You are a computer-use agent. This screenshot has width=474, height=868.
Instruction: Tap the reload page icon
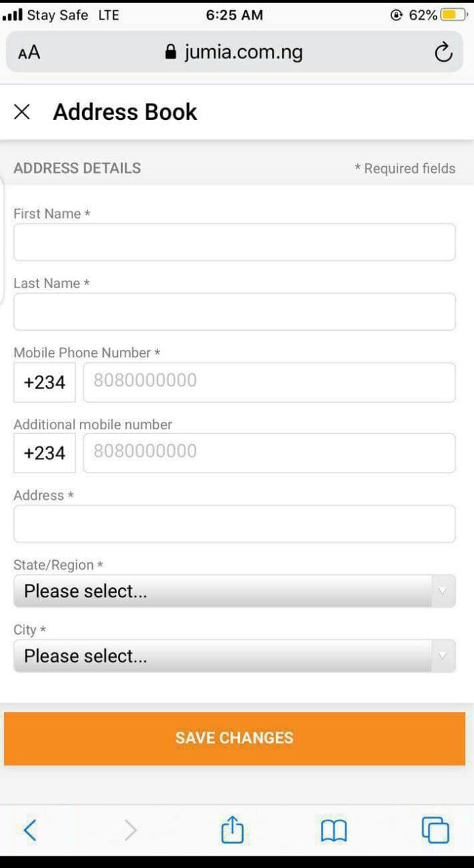pyautogui.click(x=443, y=52)
